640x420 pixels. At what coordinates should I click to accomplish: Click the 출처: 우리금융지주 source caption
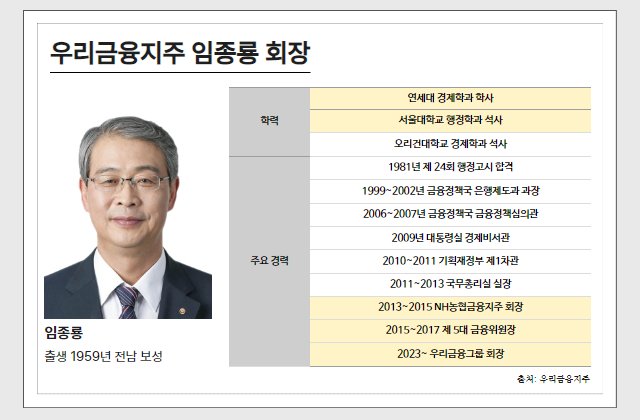pos(553,379)
